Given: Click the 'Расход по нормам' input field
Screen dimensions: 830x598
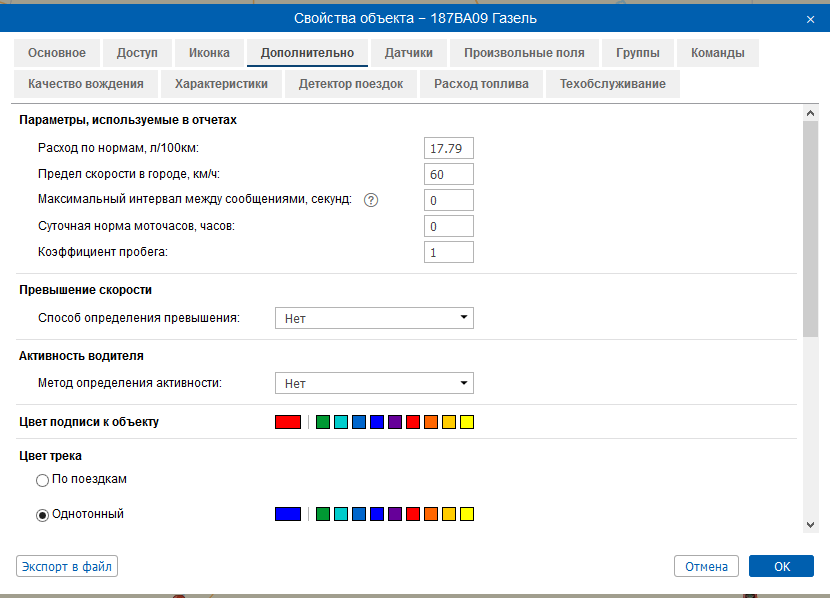Looking at the screenshot, I should click(x=448, y=149).
